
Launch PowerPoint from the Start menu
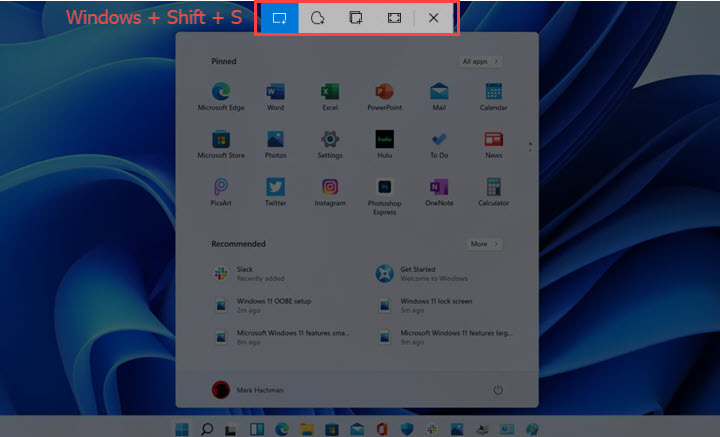(x=385, y=97)
